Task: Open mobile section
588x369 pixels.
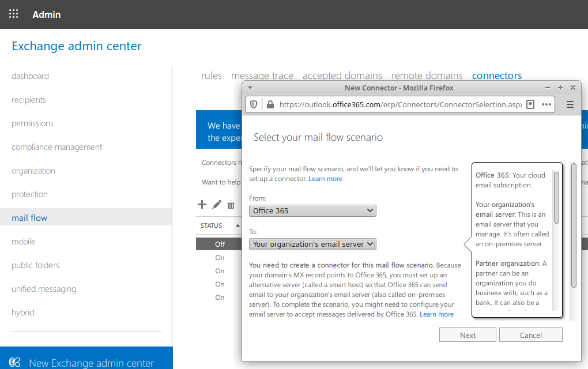Action: 23,242
